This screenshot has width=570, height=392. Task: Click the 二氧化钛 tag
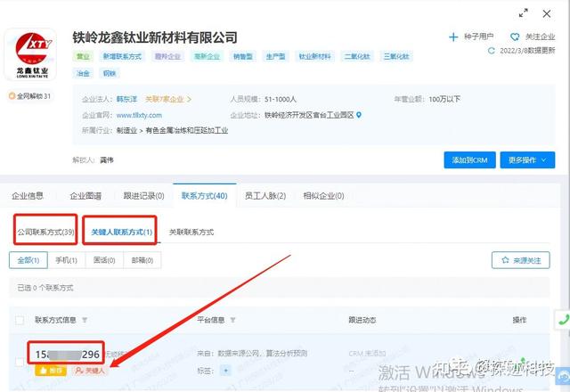click(357, 56)
